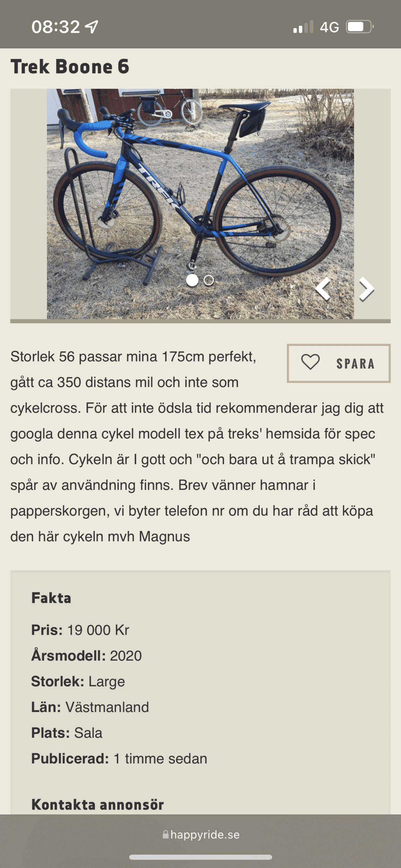Screen dimensions: 401x868
Task: Advance to the next bike photo
Action: click(366, 289)
